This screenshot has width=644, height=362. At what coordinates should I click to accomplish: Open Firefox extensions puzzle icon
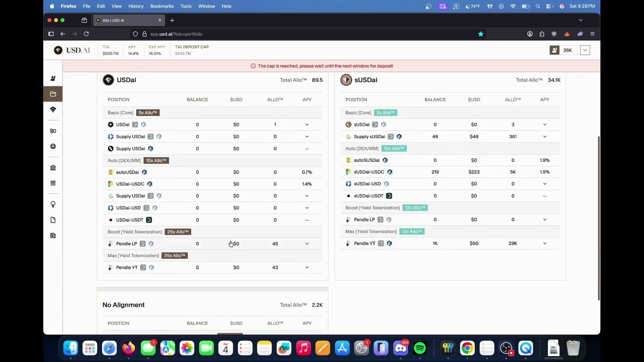point(542,34)
